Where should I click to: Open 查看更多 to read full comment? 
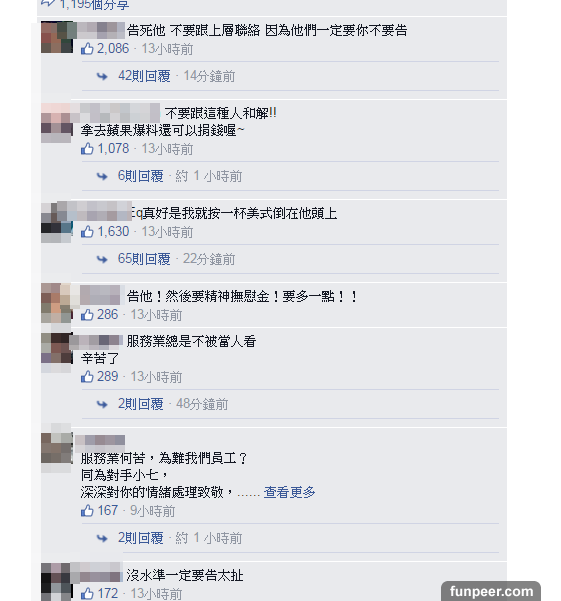[289, 492]
